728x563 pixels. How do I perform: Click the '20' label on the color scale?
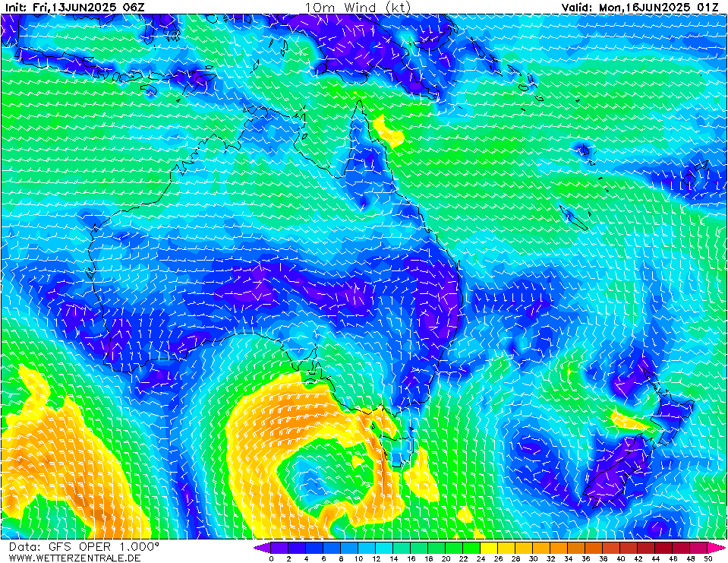click(x=446, y=558)
